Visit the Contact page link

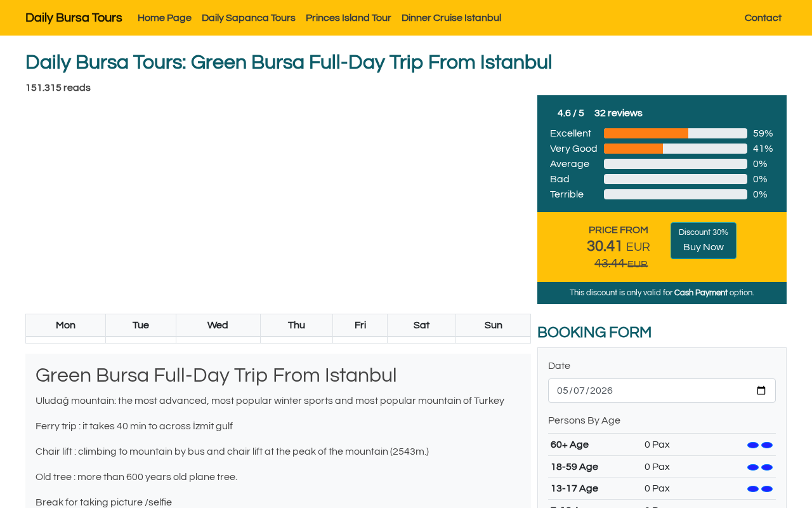click(763, 18)
